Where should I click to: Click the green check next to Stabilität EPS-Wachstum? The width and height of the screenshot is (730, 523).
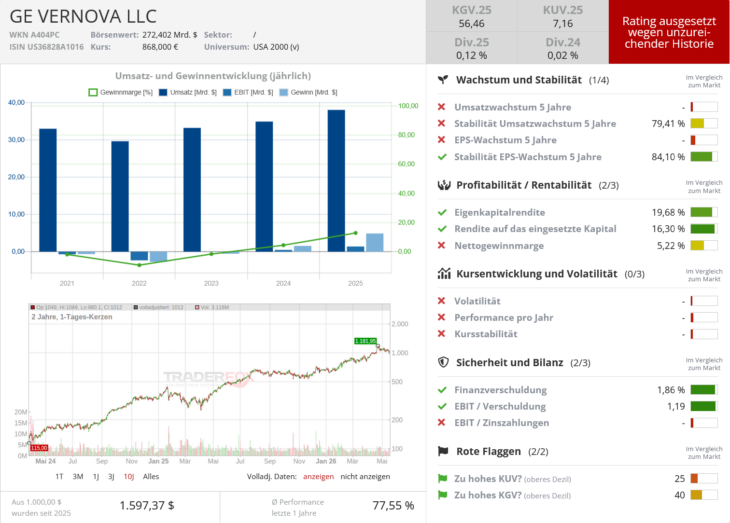coord(442,156)
